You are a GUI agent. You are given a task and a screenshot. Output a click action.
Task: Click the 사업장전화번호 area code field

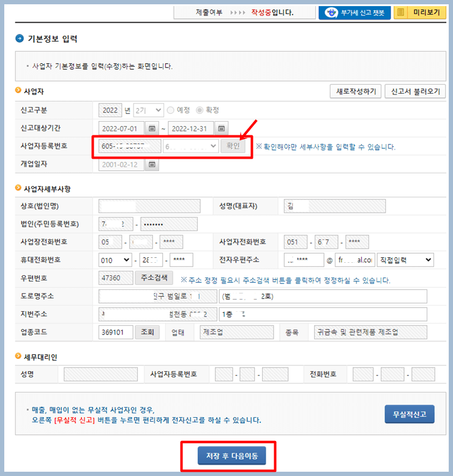pos(110,242)
